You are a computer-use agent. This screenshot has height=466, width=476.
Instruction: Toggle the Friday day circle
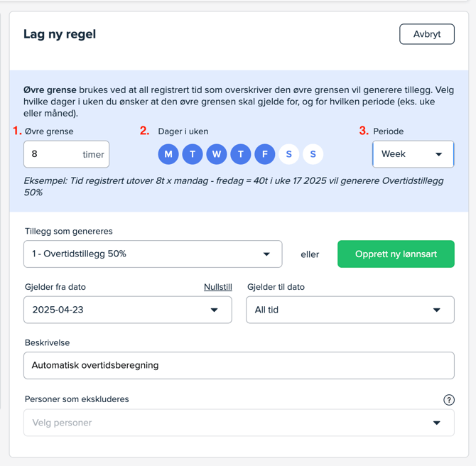coord(265,154)
